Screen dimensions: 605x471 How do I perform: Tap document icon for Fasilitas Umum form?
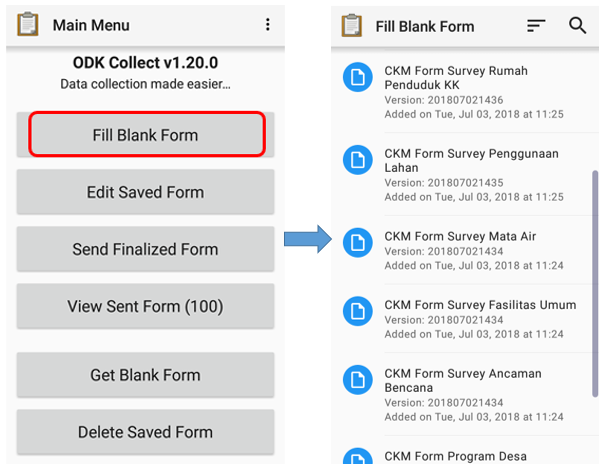click(x=358, y=311)
